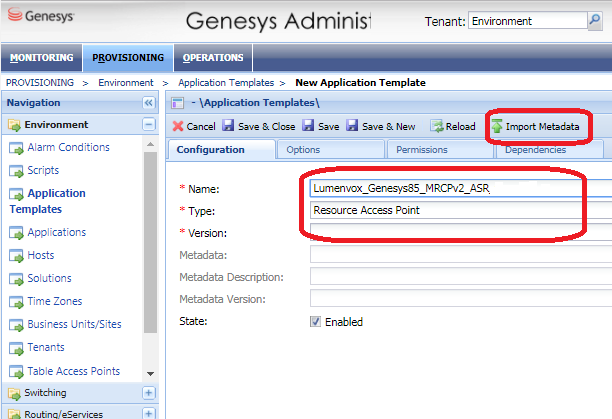Collapse the Environment navigation section
The image size is (612, 419).
[x=149, y=124]
